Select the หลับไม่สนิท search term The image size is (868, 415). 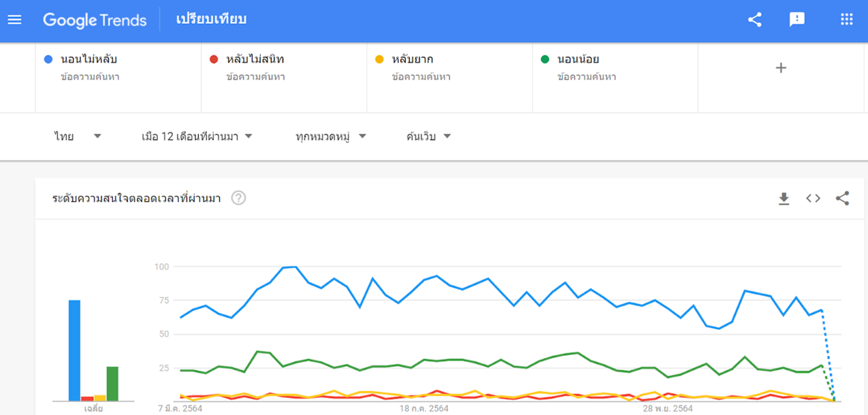click(255, 60)
